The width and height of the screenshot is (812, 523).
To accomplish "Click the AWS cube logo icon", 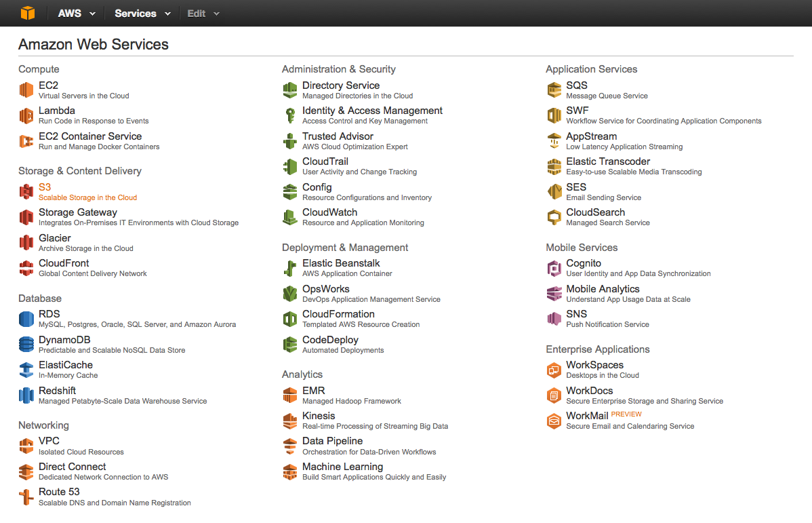I will [x=27, y=14].
